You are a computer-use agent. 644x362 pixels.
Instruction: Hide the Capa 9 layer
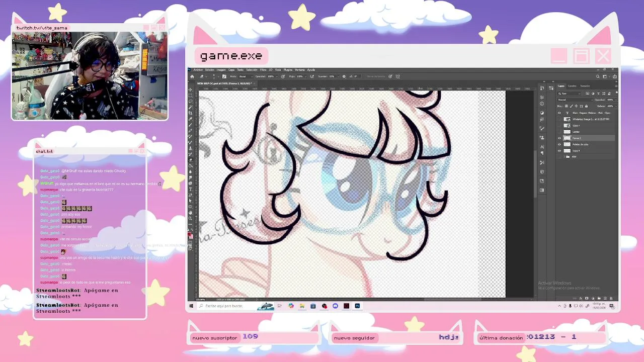tap(559, 151)
